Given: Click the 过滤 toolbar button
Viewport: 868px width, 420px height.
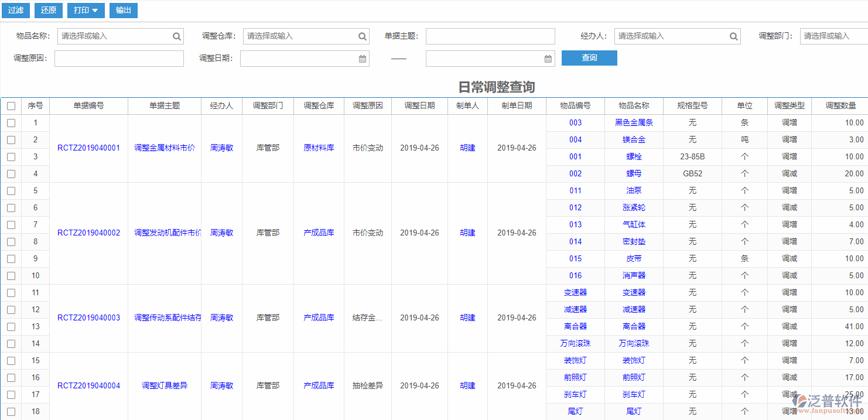Looking at the screenshot, I should coord(16,11).
